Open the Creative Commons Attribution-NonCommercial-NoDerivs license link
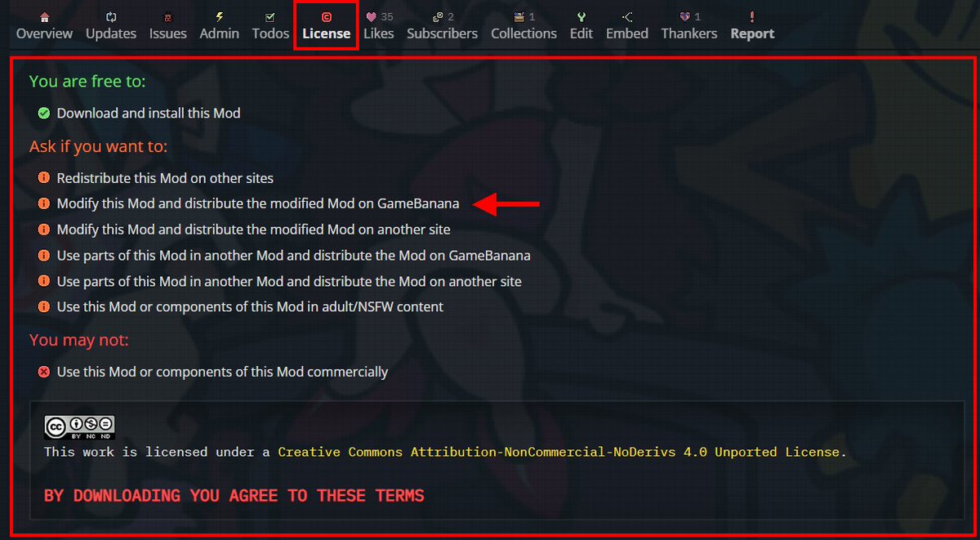The width and height of the screenshot is (980, 540). point(559,452)
